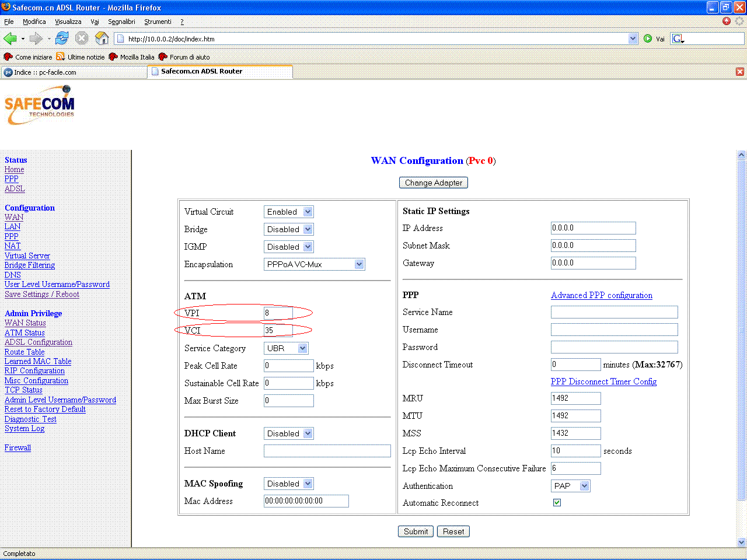Open Save Settings / Reboot link
747x560 pixels.
tap(42, 294)
